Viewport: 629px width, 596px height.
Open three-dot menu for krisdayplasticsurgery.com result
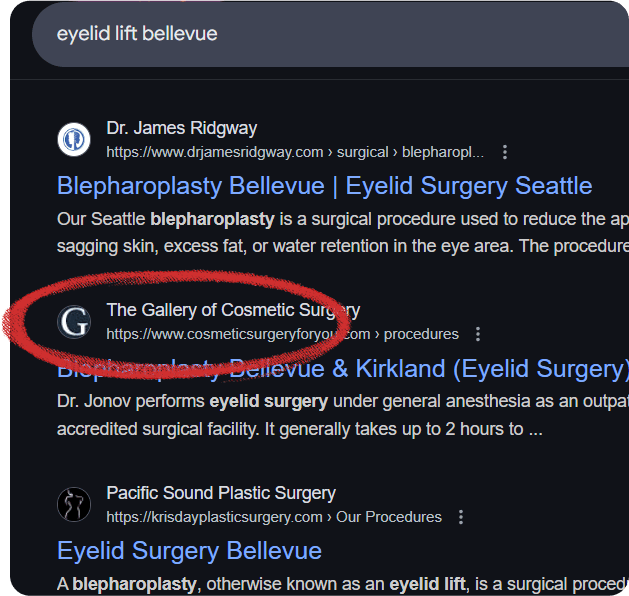(x=461, y=517)
